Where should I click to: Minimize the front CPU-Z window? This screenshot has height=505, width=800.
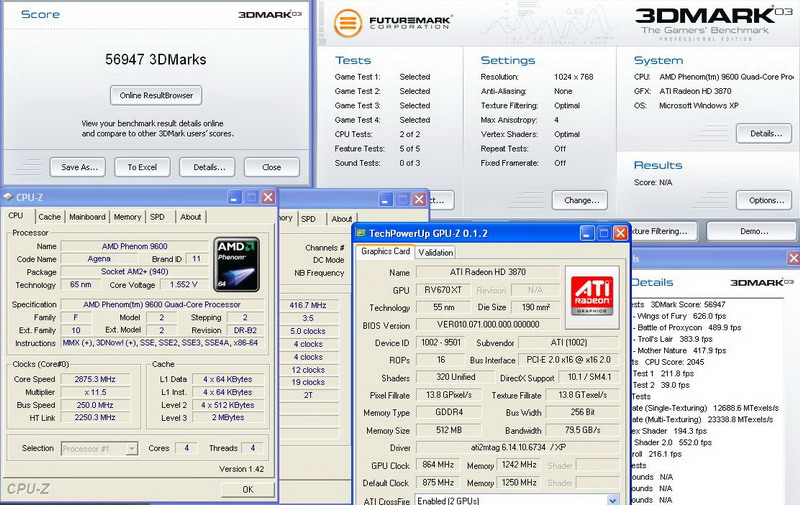tap(235, 197)
